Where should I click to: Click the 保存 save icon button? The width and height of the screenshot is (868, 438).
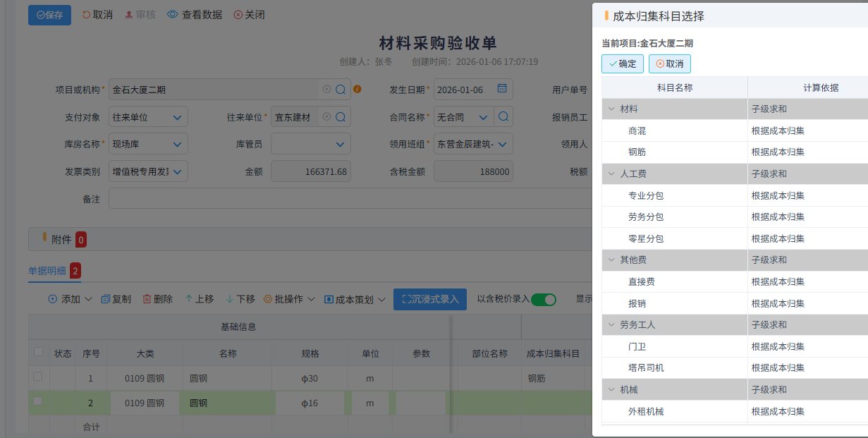(x=39, y=14)
